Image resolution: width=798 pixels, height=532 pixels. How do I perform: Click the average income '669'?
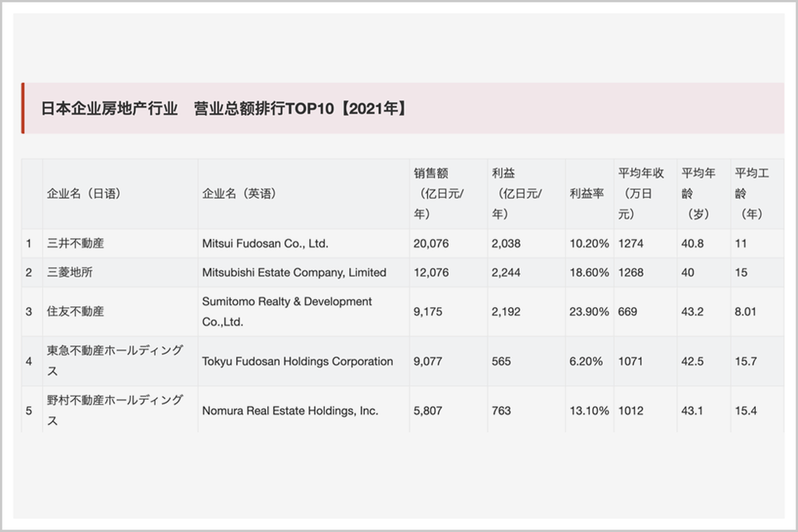[627, 312]
